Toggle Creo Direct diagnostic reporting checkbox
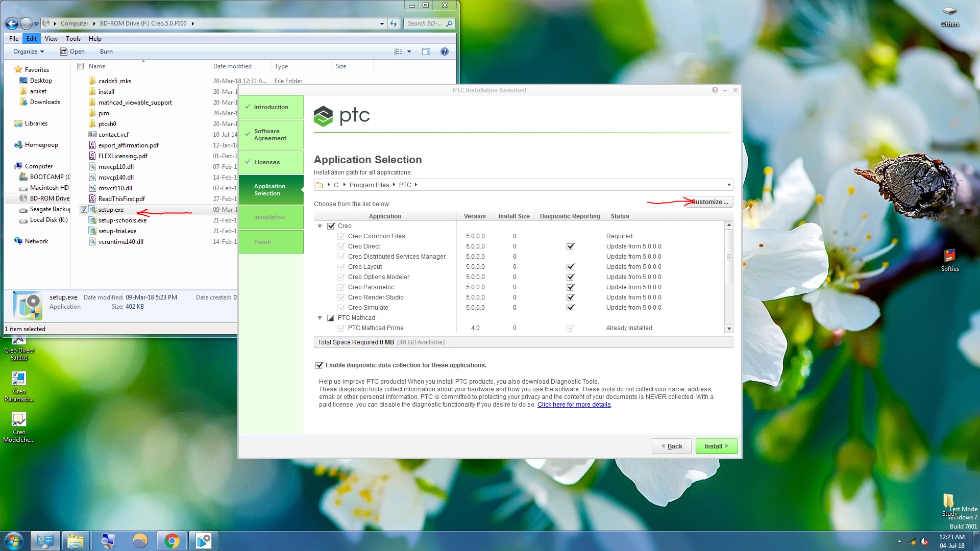Image resolution: width=980 pixels, height=551 pixels. [x=570, y=246]
